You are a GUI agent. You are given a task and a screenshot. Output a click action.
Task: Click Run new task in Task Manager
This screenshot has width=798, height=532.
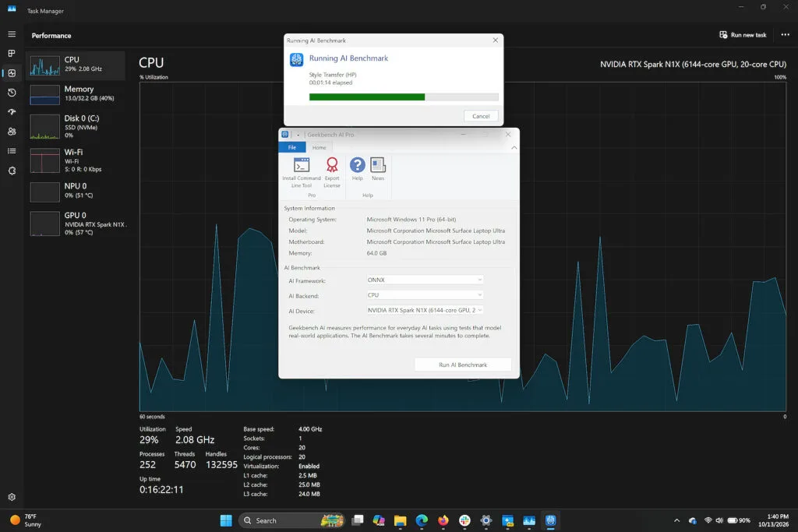[x=743, y=35]
